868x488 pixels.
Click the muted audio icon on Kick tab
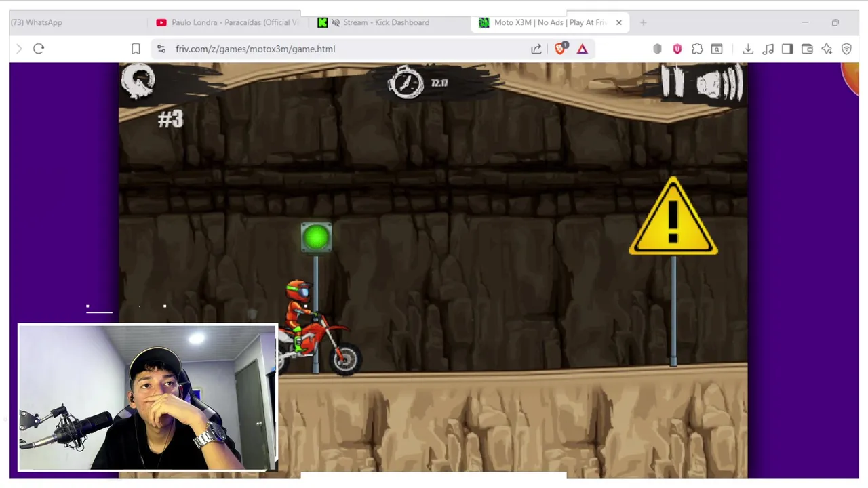335,22
